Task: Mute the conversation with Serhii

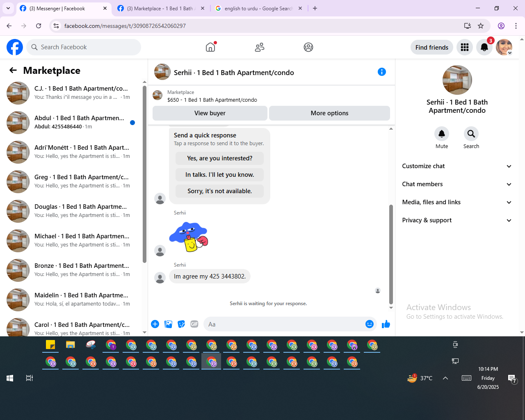Action: (x=442, y=134)
